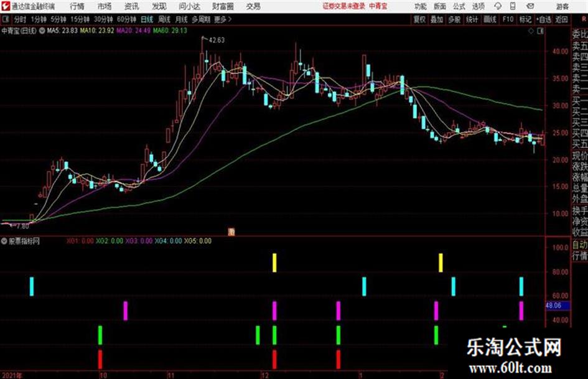Screen dimensions: 588x379
Task: Click the 中青宝(日线) chart title
Action: (x=19, y=30)
